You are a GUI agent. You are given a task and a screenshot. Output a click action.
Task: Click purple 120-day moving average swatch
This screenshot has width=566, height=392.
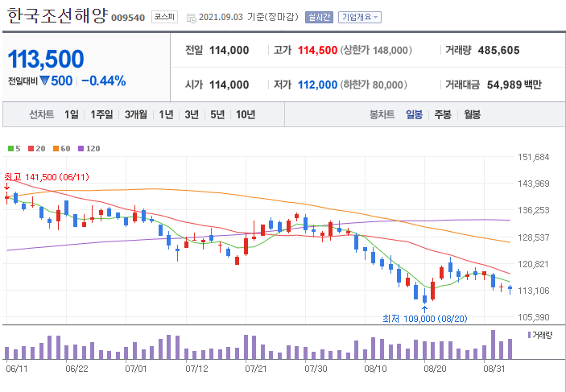pos(81,148)
